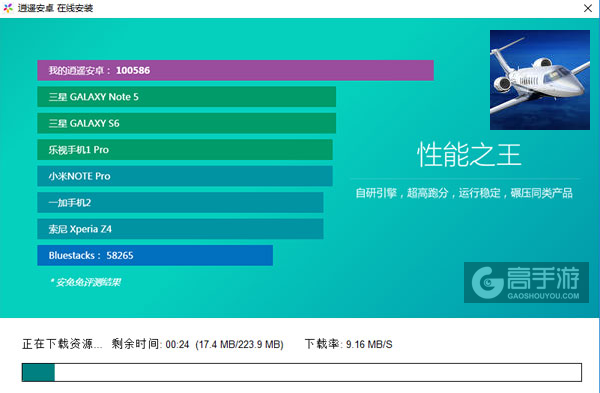Click the airplane game thumbnail

point(540,80)
